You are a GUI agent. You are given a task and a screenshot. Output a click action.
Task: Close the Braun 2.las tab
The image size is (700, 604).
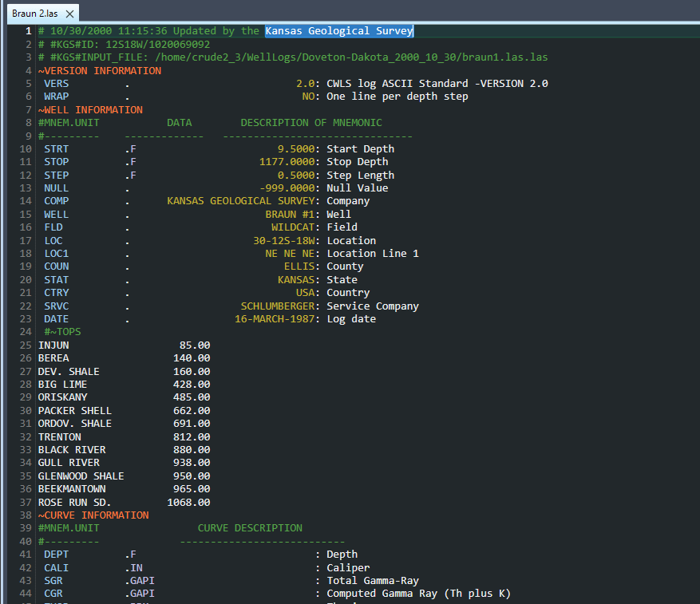(69, 14)
